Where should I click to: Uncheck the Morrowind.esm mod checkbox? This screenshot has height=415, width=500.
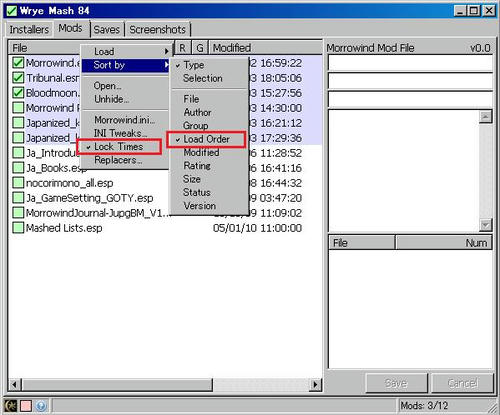click(18, 63)
